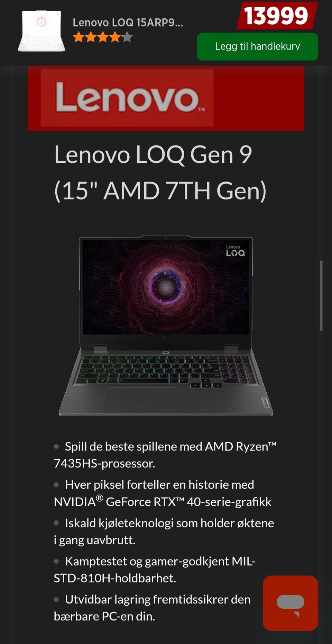The width and height of the screenshot is (332, 644).
Task: Open the red chat bubble widget
Action: pyautogui.click(x=290, y=603)
